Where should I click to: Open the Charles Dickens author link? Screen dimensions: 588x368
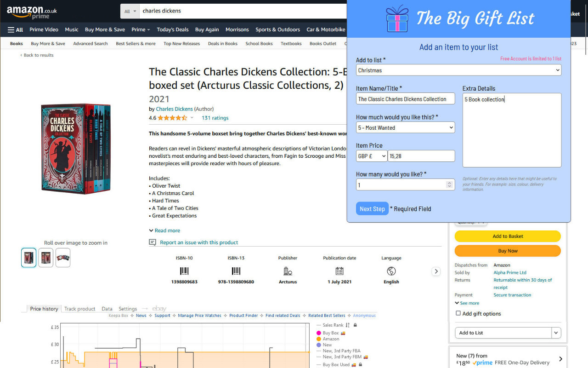[174, 109]
